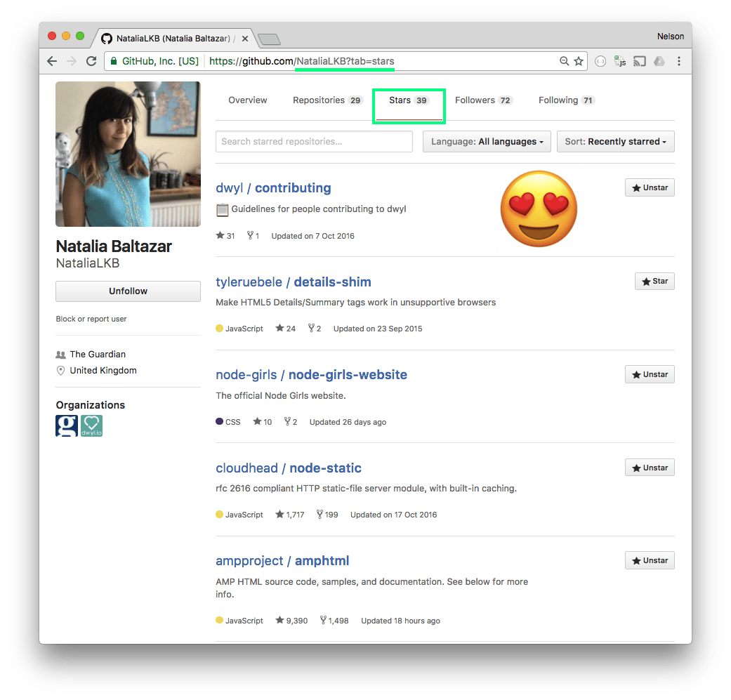The image size is (731, 700).
Task: Click the zoom magnifier icon in address bar
Action: [x=564, y=61]
